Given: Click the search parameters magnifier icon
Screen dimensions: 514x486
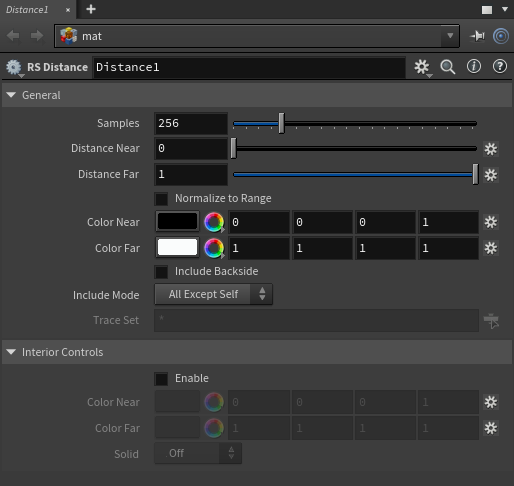Looking at the screenshot, I should tap(447, 67).
